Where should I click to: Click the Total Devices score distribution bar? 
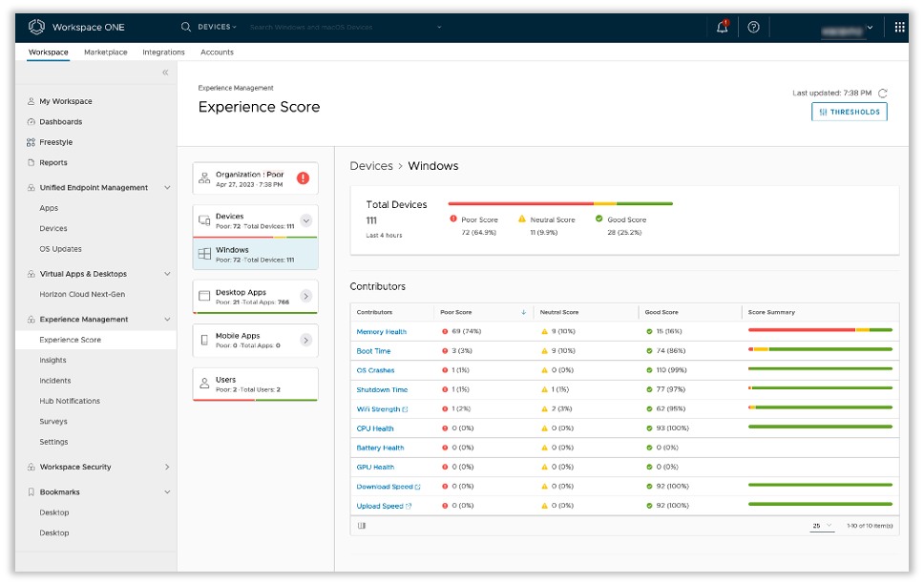pyautogui.click(x=560, y=203)
